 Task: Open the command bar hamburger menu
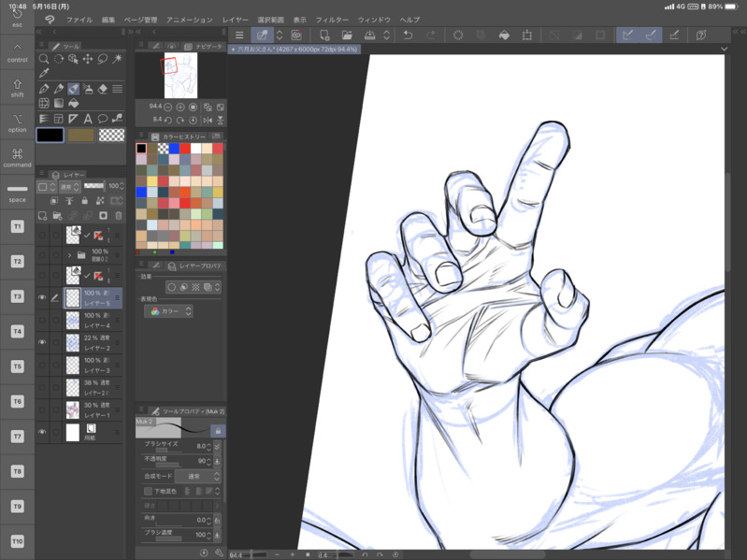click(x=239, y=35)
